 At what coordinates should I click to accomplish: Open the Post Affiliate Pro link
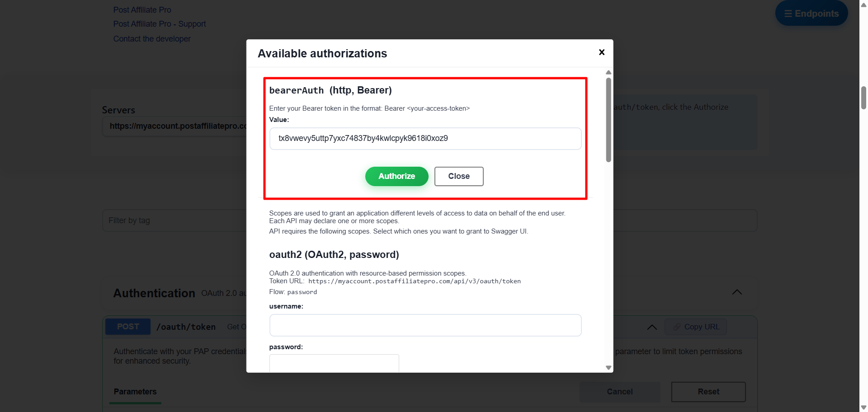142,10
